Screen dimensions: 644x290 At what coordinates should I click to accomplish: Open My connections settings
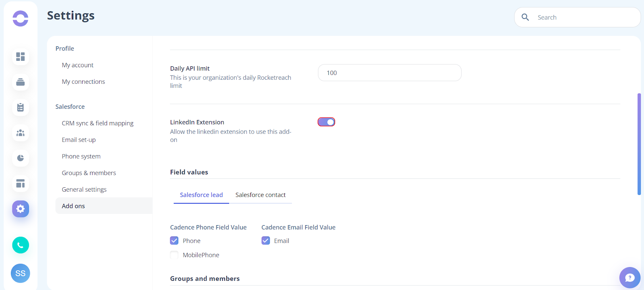pos(83,81)
